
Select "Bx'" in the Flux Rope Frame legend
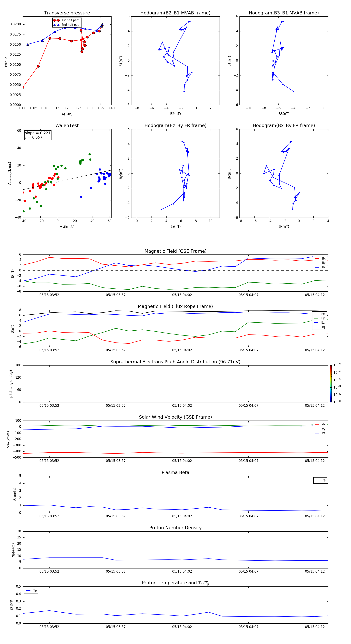pos(320,314)
